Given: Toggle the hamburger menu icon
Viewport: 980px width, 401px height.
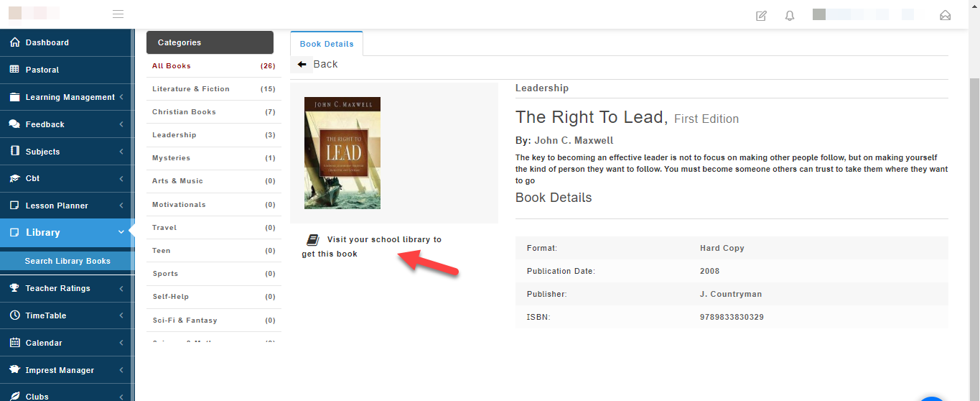Looking at the screenshot, I should (x=118, y=14).
